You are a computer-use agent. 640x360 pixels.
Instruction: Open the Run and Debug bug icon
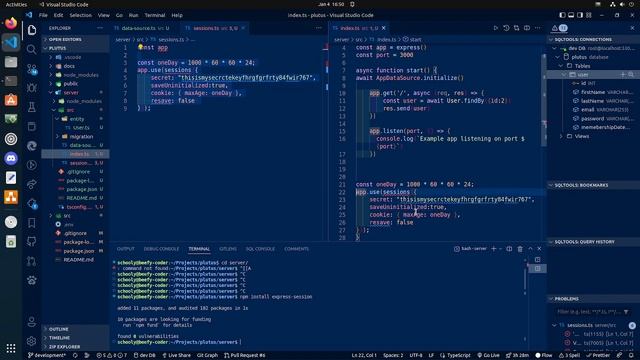[x=31, y=88]
